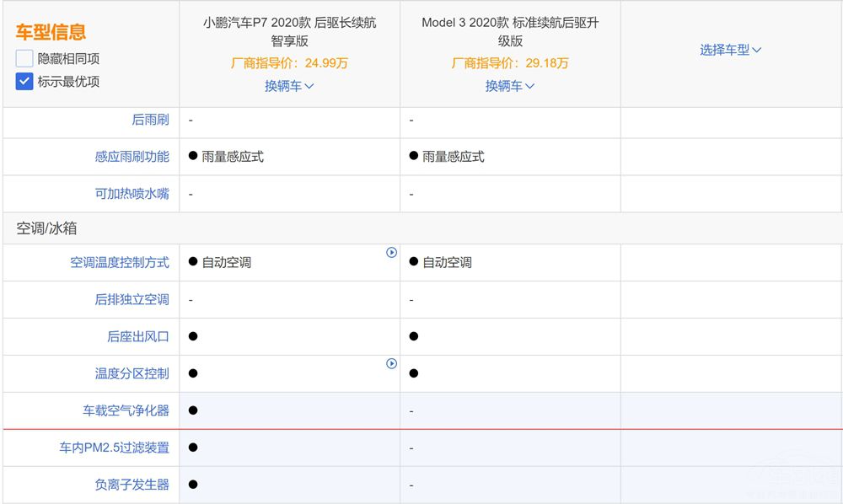Uncheck 标示最优项 checkbox
Screen dimensions: 843x504
click(x=24, y=81)
